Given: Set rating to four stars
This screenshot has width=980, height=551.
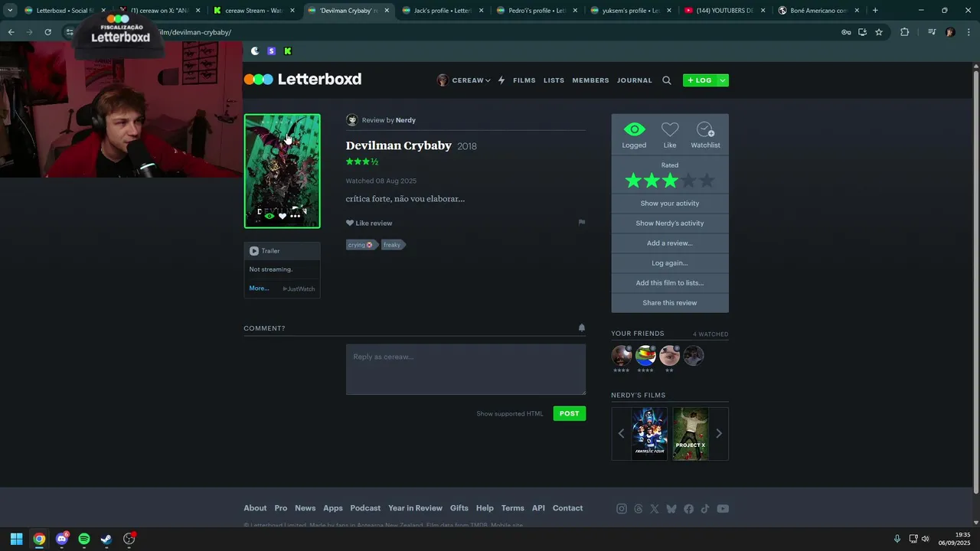Looking at the screenshot, I should point(688,181).
